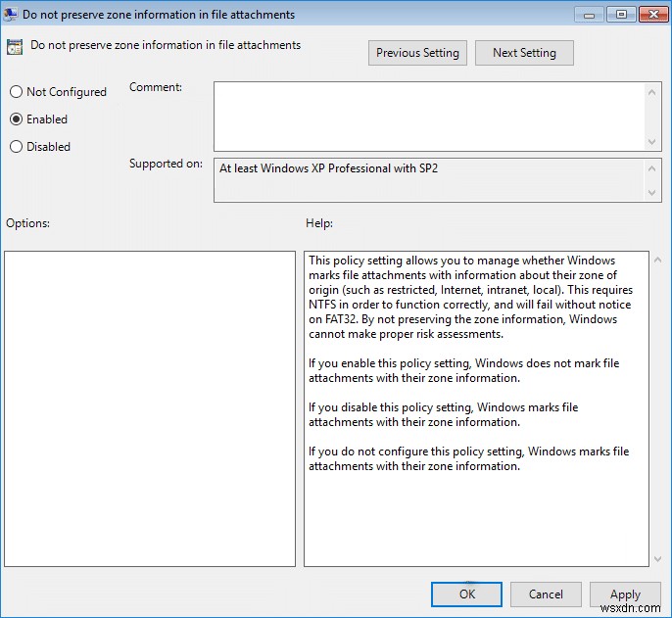Click the policy setting icon beside the heading
This screenshot has width=672, height=618.
tap(15, 46)
